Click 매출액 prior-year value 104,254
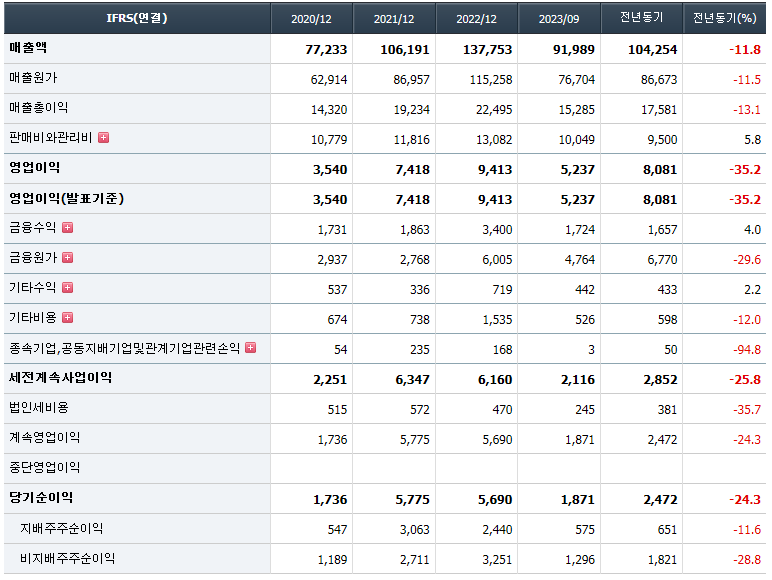 652,50
